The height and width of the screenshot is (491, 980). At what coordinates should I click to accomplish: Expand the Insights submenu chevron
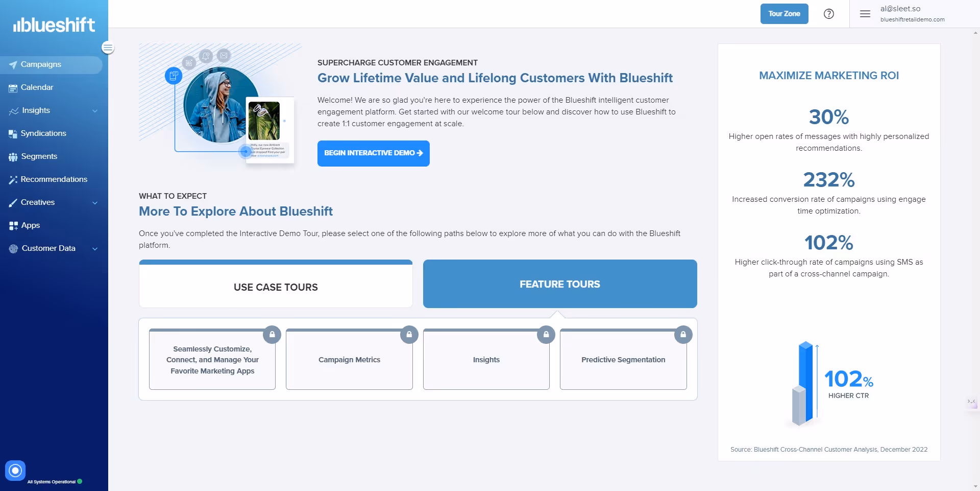[x=95, y=111]
